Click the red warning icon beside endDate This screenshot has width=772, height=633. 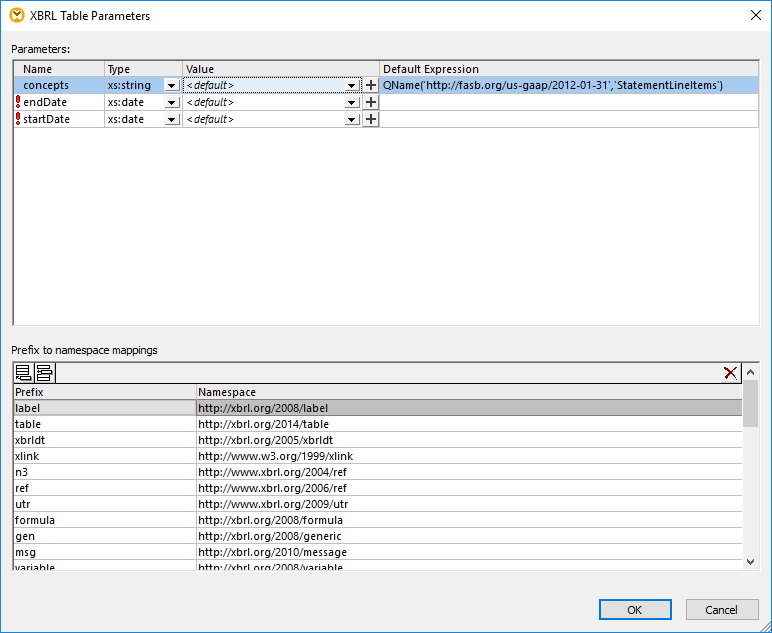pos(18,103)
